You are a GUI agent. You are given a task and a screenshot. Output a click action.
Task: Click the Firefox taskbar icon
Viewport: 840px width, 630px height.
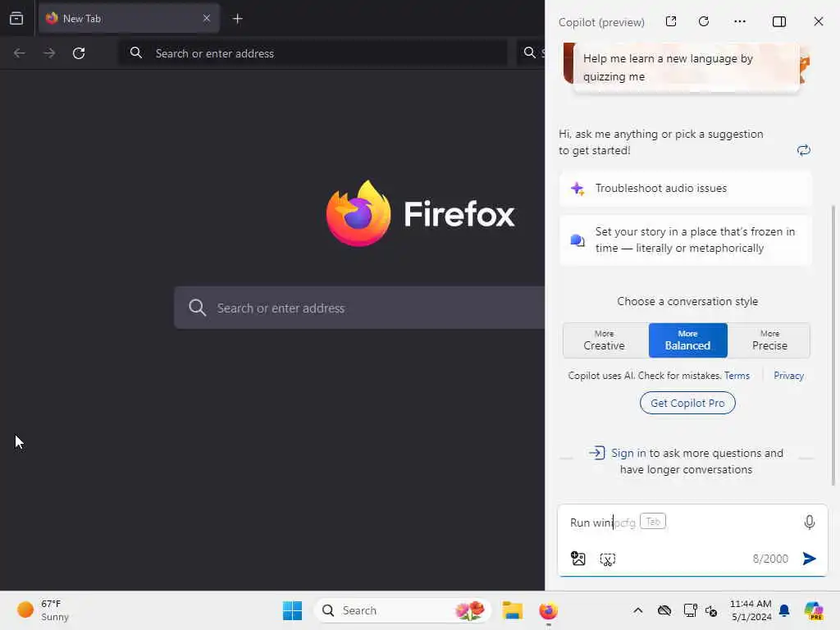548,610
